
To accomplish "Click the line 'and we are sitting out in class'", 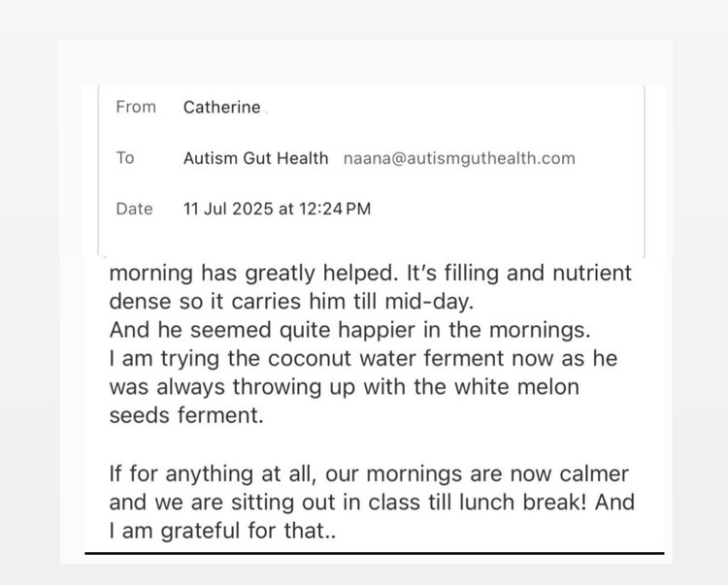I will click(x=371, y=504).
